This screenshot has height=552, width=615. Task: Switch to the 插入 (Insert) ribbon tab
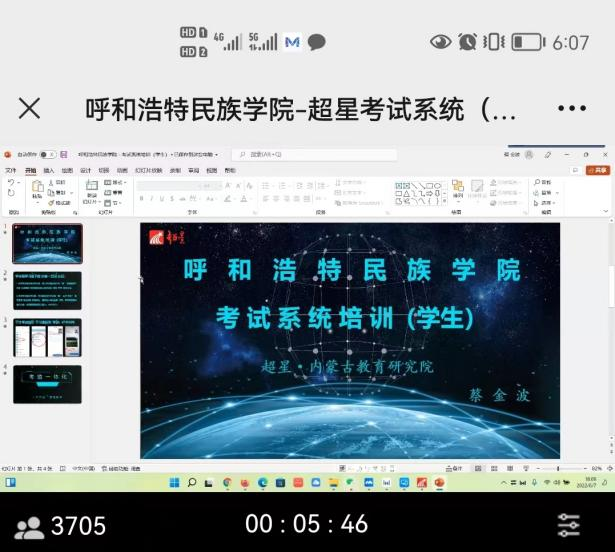[x=48, y=170]
